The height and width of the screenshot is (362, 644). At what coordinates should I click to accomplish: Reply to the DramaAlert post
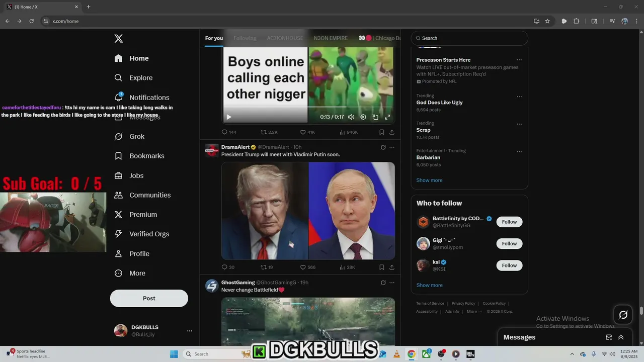pos(228,267)
